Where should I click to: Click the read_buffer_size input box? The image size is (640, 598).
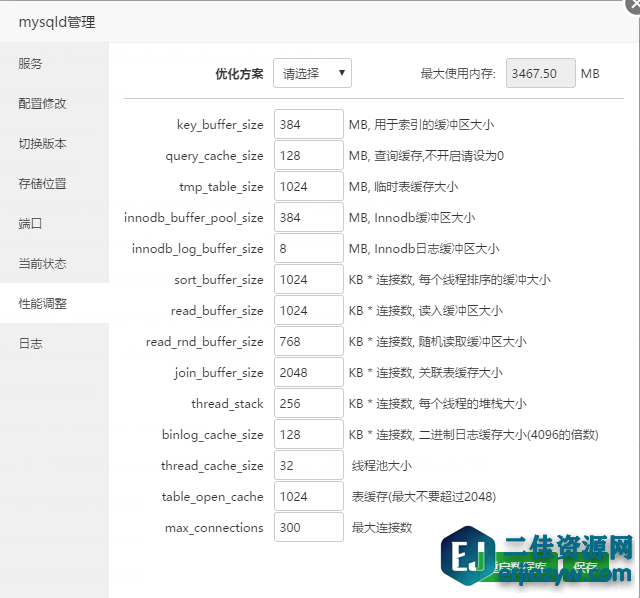click(309, 310)
